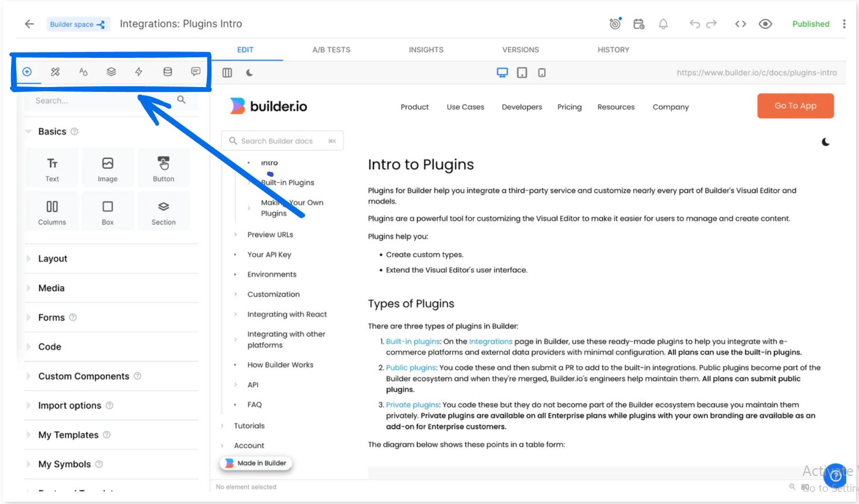Open the lightning bolt animate tab
Screen dimensions: 859x504
click(x=139, y=71)
